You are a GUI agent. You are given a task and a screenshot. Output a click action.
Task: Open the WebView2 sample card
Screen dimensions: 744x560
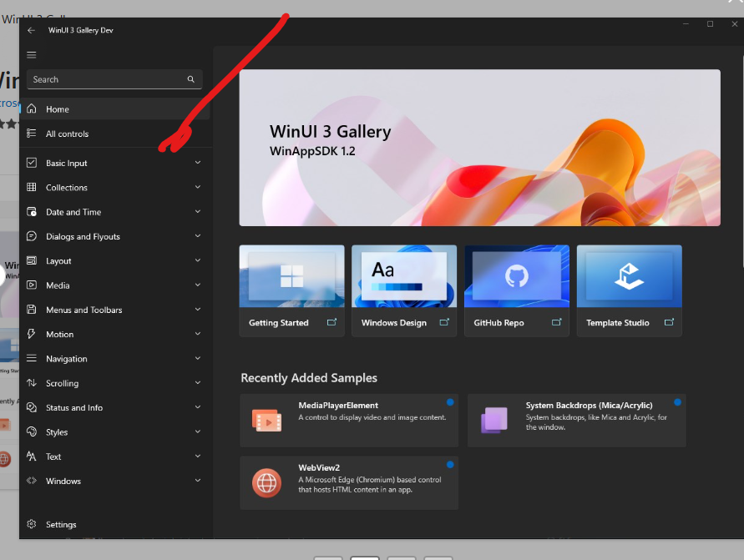[349, 482]
